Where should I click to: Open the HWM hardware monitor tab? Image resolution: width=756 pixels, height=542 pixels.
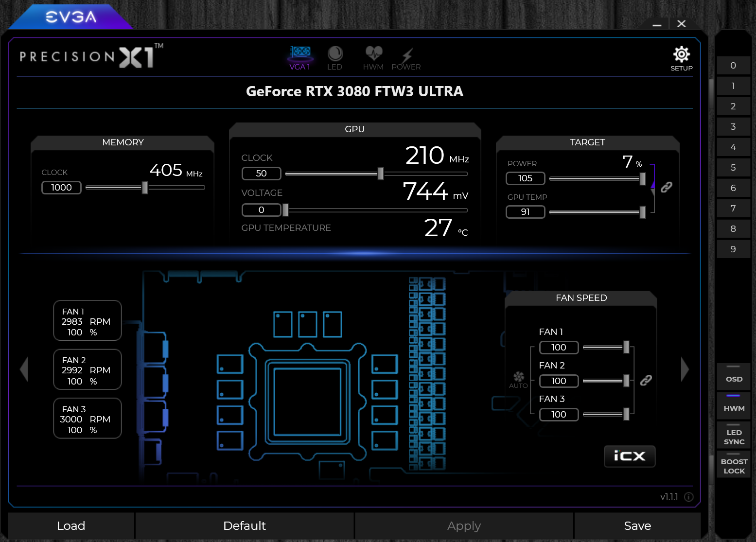[x=373, y=58]
